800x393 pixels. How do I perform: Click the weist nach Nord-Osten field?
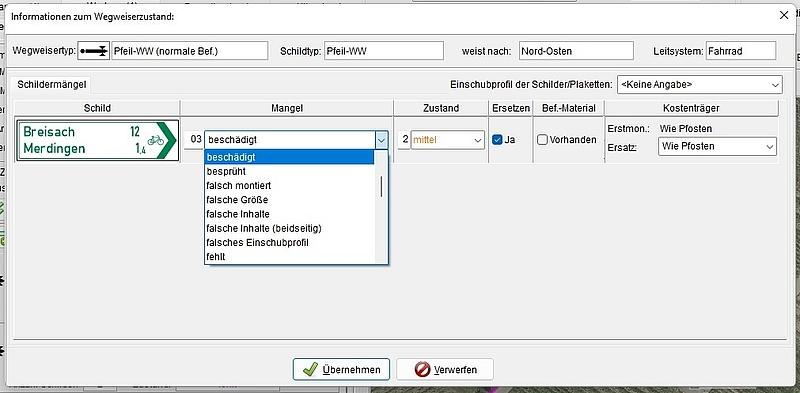pyautogui.click(x=577, y=51)
